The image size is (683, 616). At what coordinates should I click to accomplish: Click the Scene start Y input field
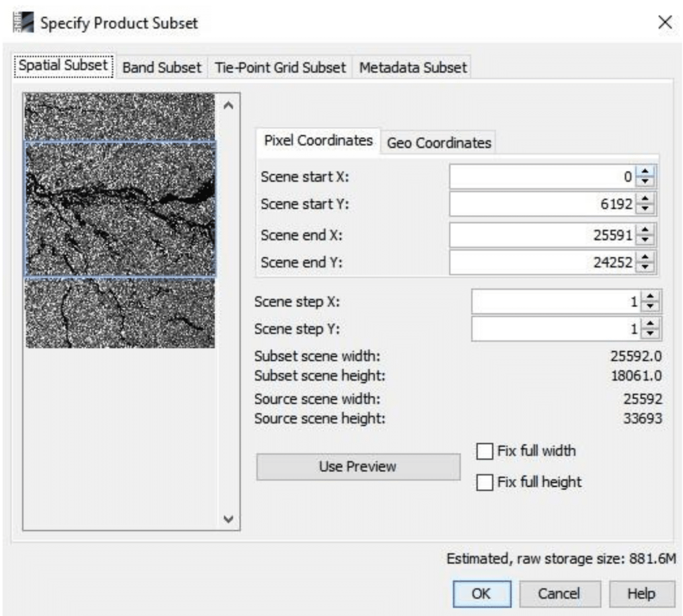542,204
